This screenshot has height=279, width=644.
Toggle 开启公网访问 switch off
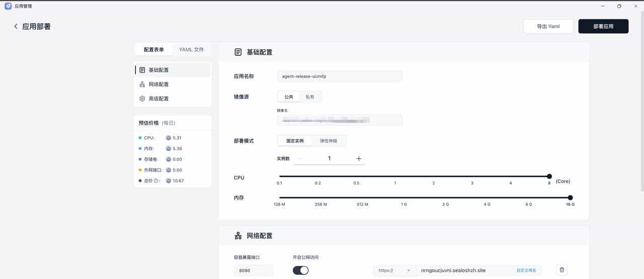tap(300, 270)
